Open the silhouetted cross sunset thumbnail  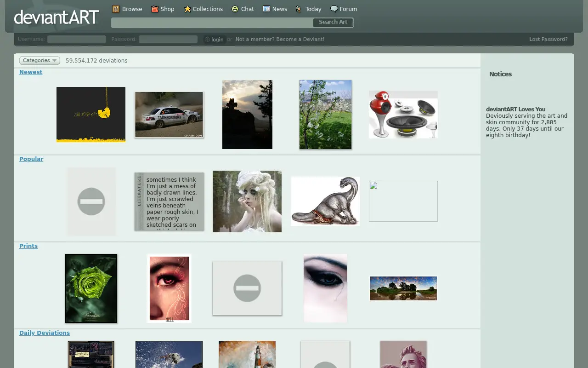247,115
